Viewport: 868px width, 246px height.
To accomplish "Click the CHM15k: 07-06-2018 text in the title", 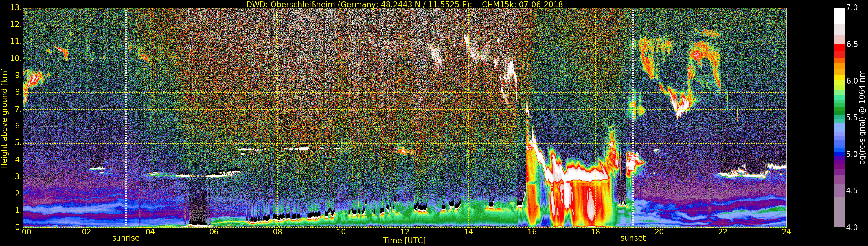I will (522, 4).
